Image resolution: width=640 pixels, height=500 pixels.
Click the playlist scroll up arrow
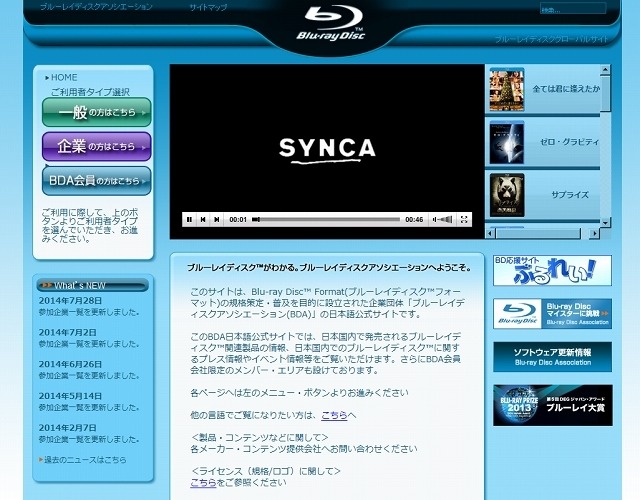[x=605, y=70]
